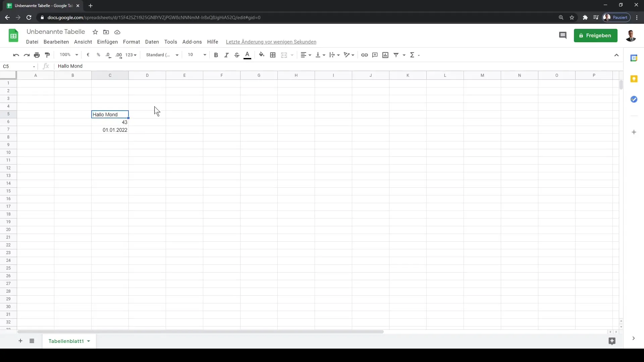Open the font size dropdown
The image size is (644, 362).
coord(205,55)
